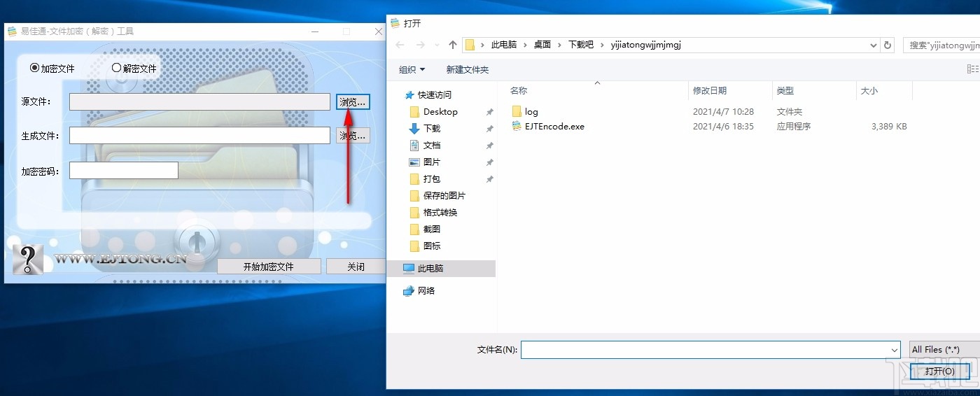Select 快速访问 in navigation pane
The width and height of the screenshot is (980, 396).
click(435, 94)
